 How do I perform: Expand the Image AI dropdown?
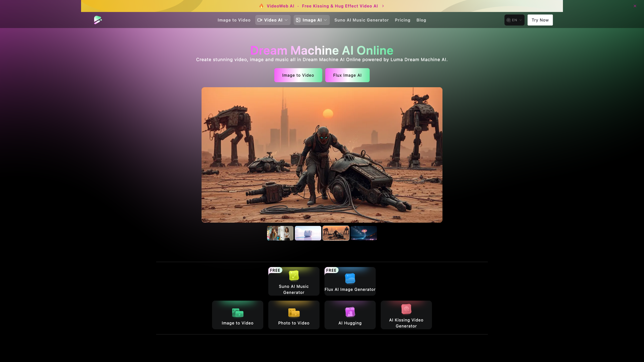311,20
